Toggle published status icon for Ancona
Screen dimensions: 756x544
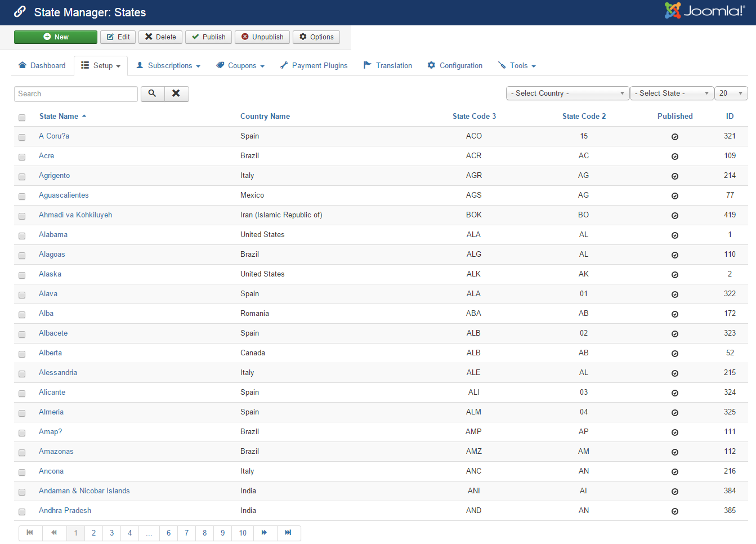pos(675,472)
